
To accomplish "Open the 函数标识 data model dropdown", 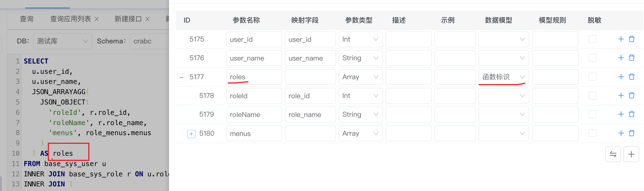I will click(503, 77).
